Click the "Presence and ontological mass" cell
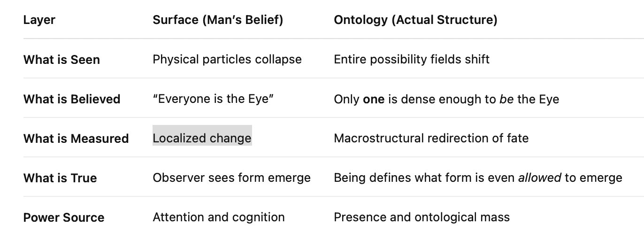This screenshot has width=644, height=249. point(422,218)
